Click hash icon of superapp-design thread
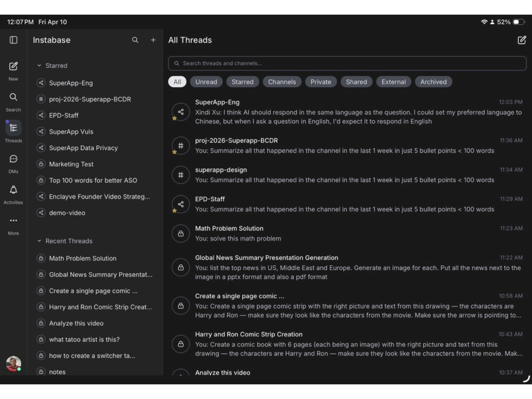532x399 pixels. [181, 175]
